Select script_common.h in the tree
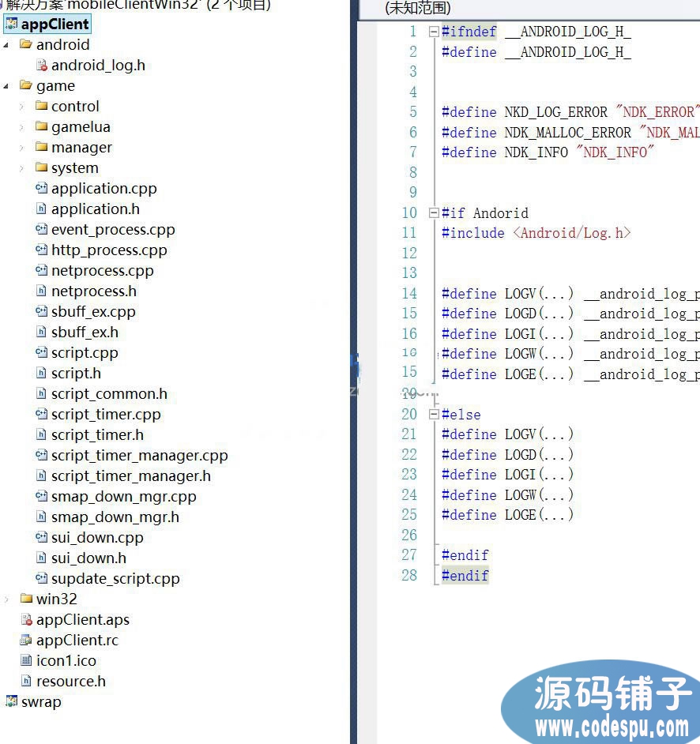The image size is (700, 744). 109,394
